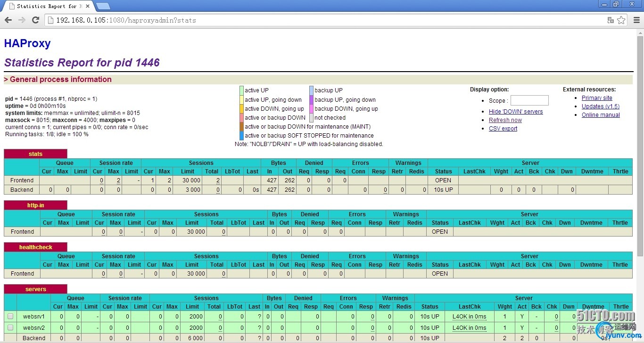This screenshot has width=644, height=343.
Task: Reload the page with refresh icon
Action: [35, 20]
